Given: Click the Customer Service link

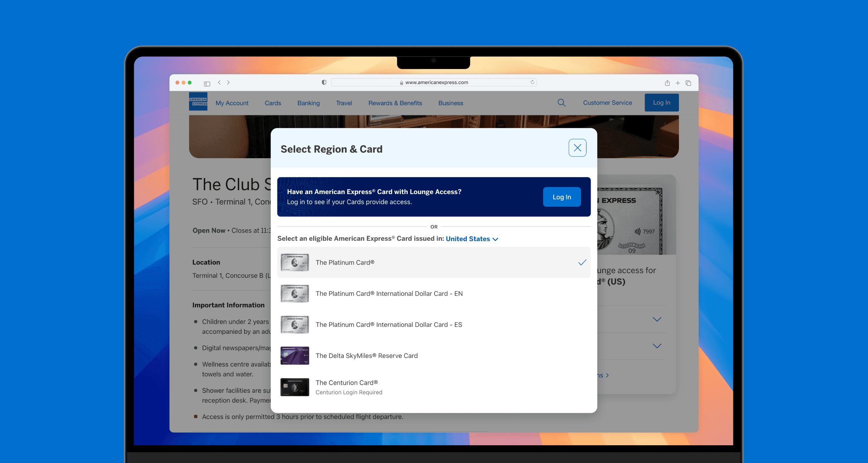Looking at the screenshot, I should click(x=608, y=103).
